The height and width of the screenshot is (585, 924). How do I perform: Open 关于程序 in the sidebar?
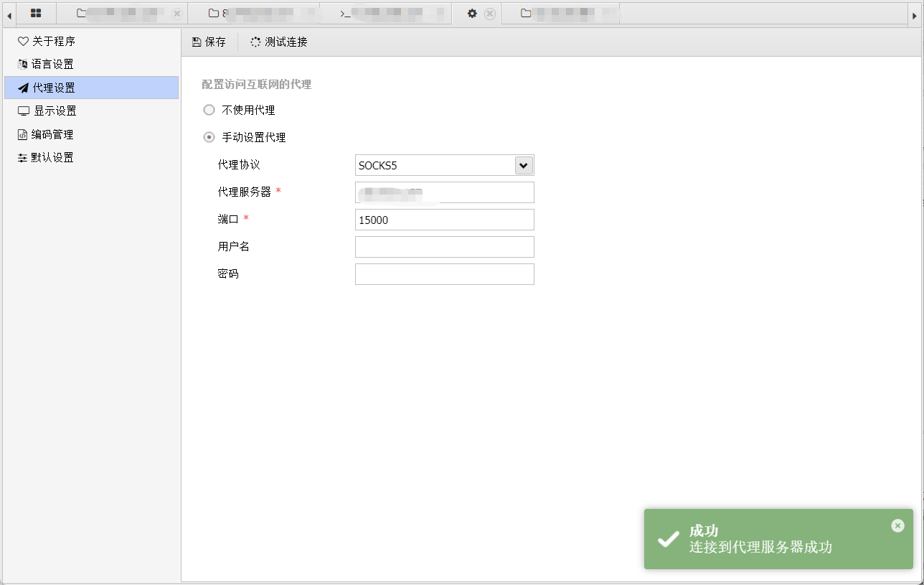(91, 41)
